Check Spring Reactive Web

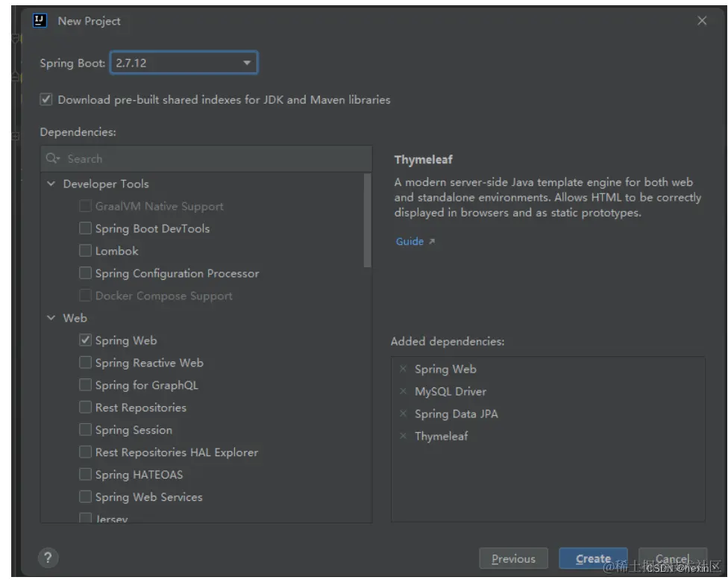[85, 362]
